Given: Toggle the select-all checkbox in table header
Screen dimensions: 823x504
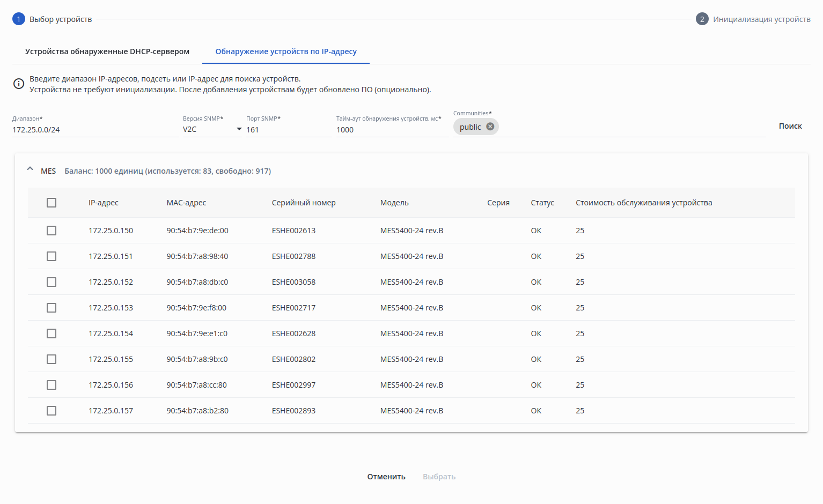Looking at the screenshot, I should coord(52,203).
